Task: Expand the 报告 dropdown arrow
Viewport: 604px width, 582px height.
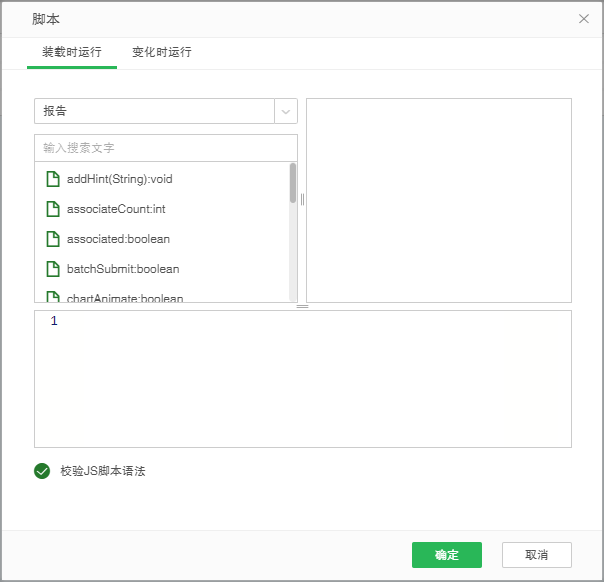Action: (286, 111)
